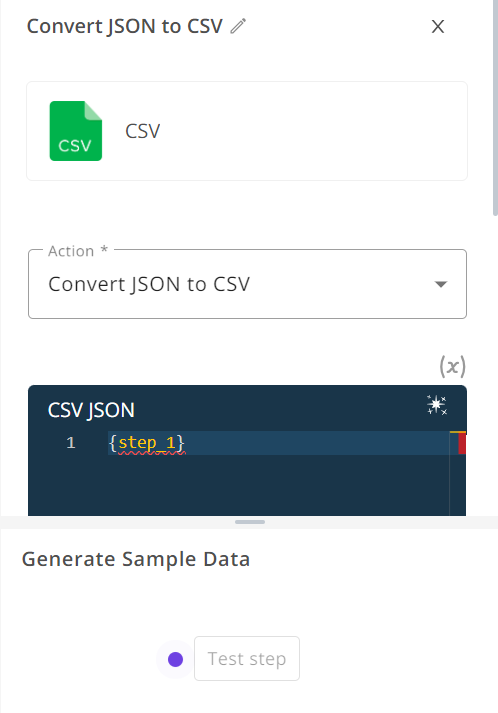Click the vertical scrollbar on the right
This screenshot has height=713, width=498.
click(x=495, y=108)
